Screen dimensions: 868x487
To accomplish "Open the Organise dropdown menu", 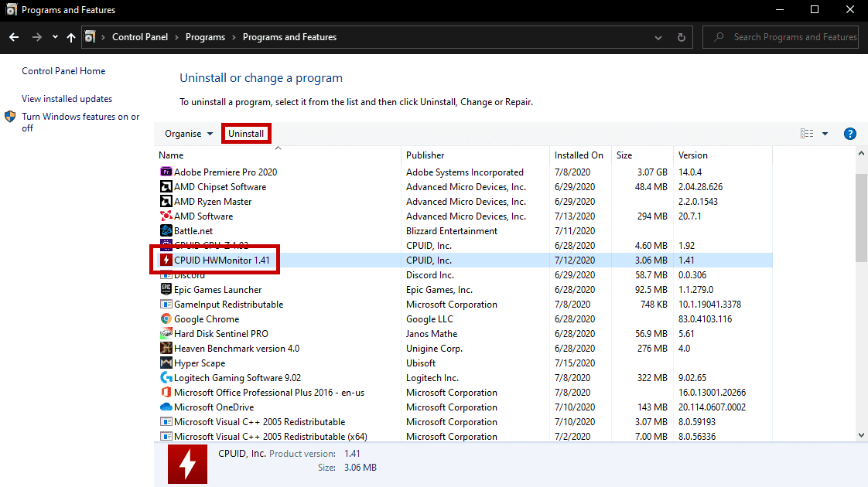I will (x=189, y=134).
